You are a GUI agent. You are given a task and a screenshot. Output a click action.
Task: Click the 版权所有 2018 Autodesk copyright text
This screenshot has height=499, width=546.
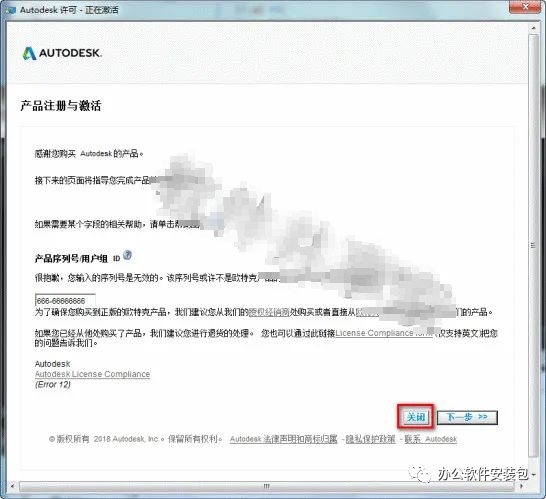(x=135, y=439)
